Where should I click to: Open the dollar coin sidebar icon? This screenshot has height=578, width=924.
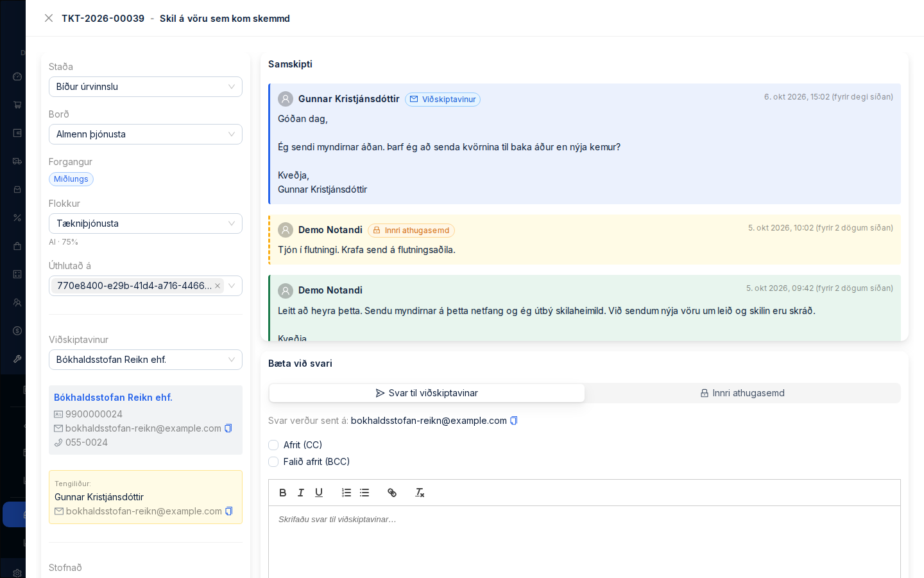[x=17, y=331]
